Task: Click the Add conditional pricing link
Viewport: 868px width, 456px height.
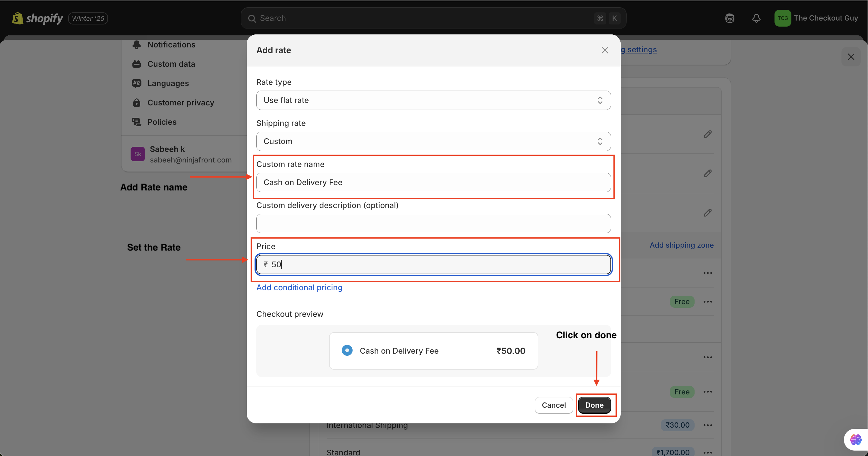Action: [x=299, y=287]
